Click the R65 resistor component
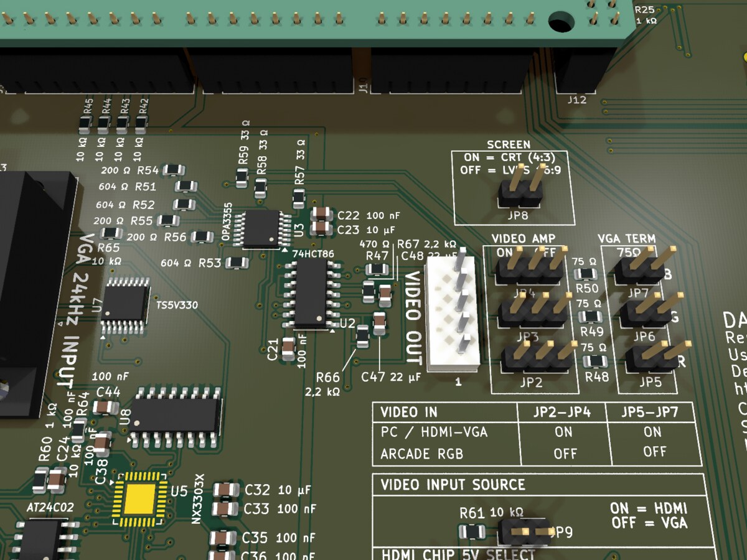 pos(111,233)
